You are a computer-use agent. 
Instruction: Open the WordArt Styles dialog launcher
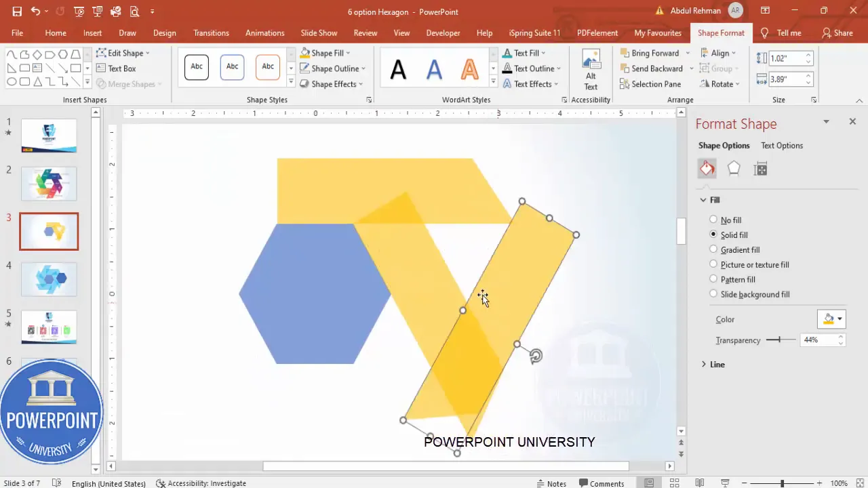[x=564, y=100]
